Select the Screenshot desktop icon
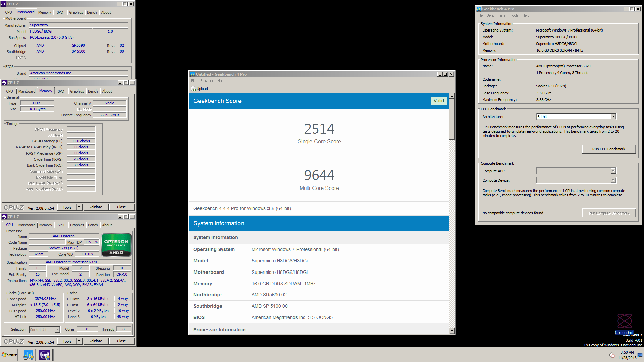 (x=624, y=324)
